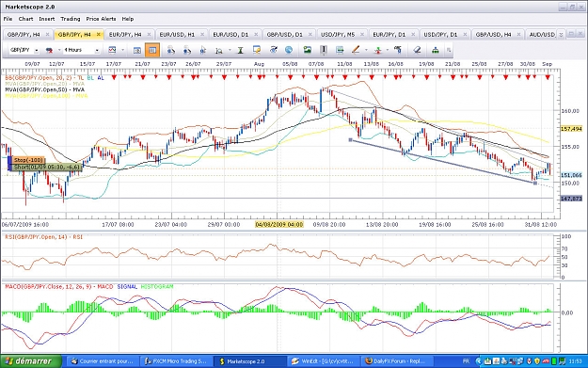Click the red-green add indicator icon
The height and width of the screenshot is (368, 588).
[x=377, y=50]
